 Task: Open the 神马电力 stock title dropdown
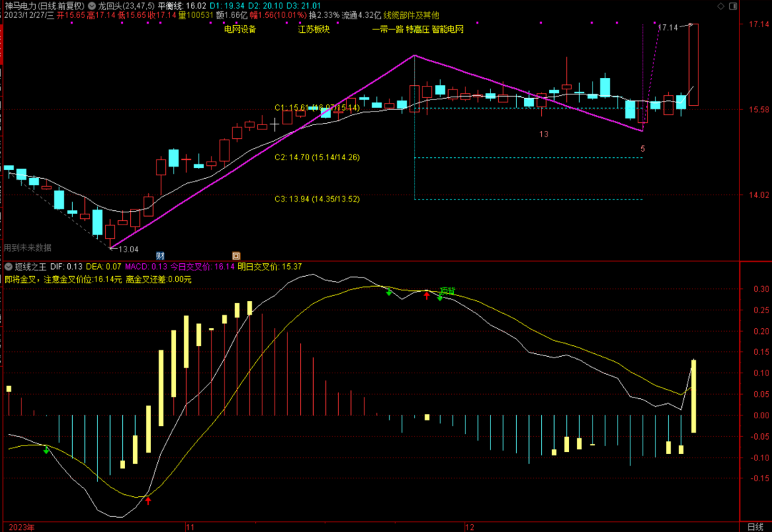(x=34, y=5)
